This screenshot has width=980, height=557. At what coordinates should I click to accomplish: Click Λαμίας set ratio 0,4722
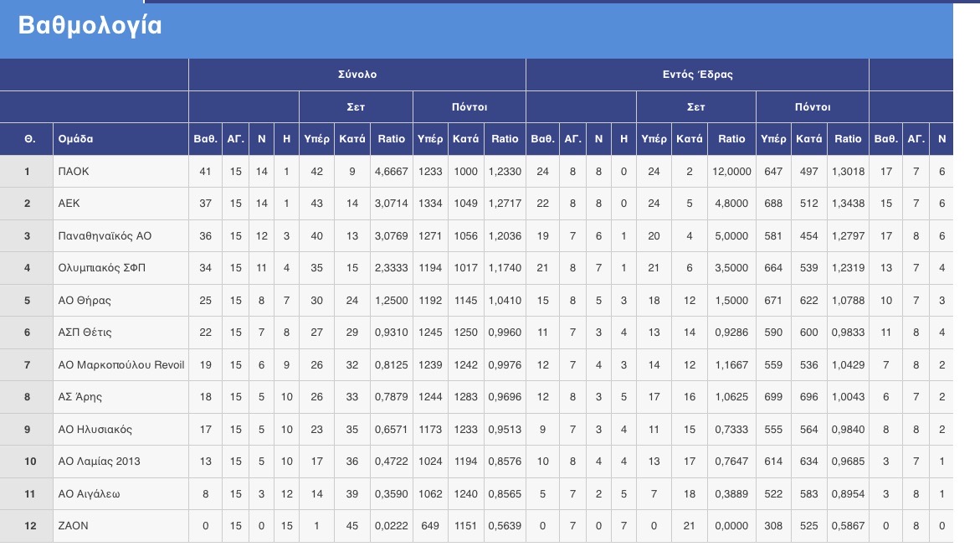pyautogui.click(x=392, y=462)
